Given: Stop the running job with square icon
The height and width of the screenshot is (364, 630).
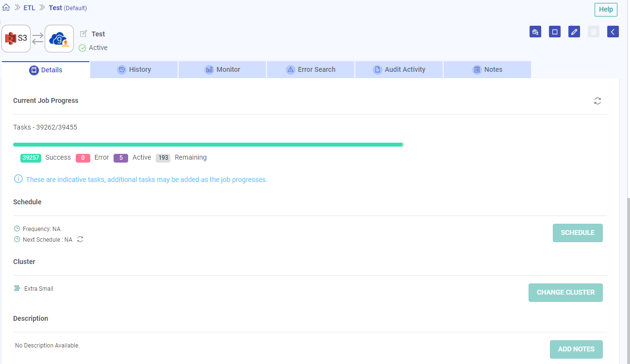Looking at the screenshot, I should 555,32.
